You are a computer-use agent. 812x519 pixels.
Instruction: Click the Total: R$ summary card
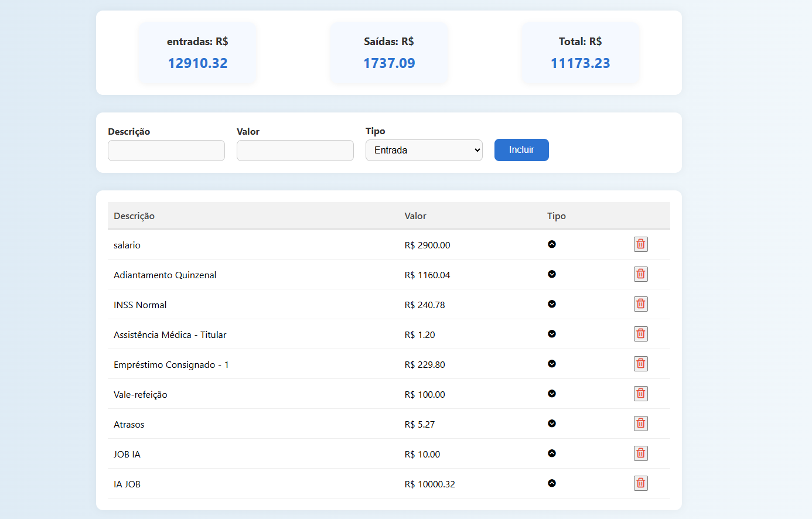(581, 53)
